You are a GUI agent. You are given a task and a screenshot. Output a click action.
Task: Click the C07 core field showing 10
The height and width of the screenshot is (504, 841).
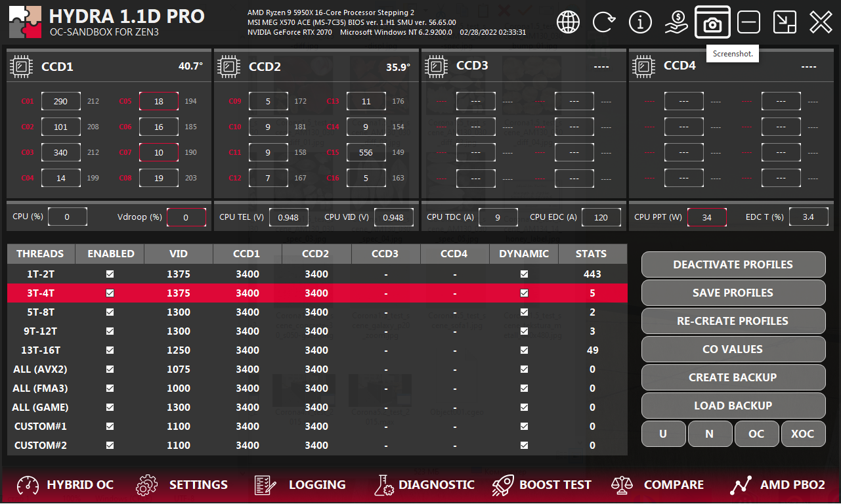(x=159, y=152)
